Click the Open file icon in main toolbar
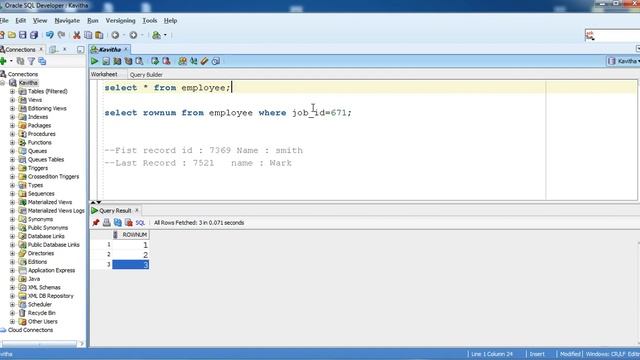The height and width of the screenshot is (360, 640). coord(12,35)
